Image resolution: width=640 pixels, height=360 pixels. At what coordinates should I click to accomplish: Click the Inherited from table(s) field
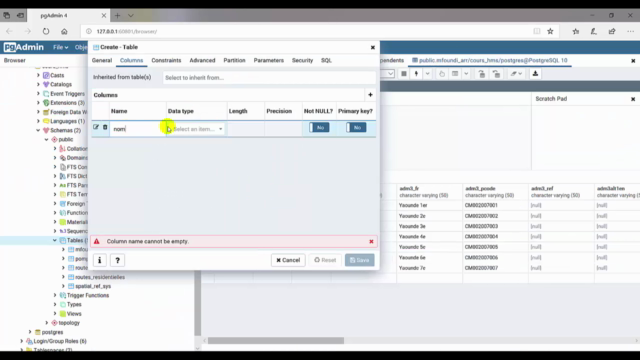(x=269, y=78)
